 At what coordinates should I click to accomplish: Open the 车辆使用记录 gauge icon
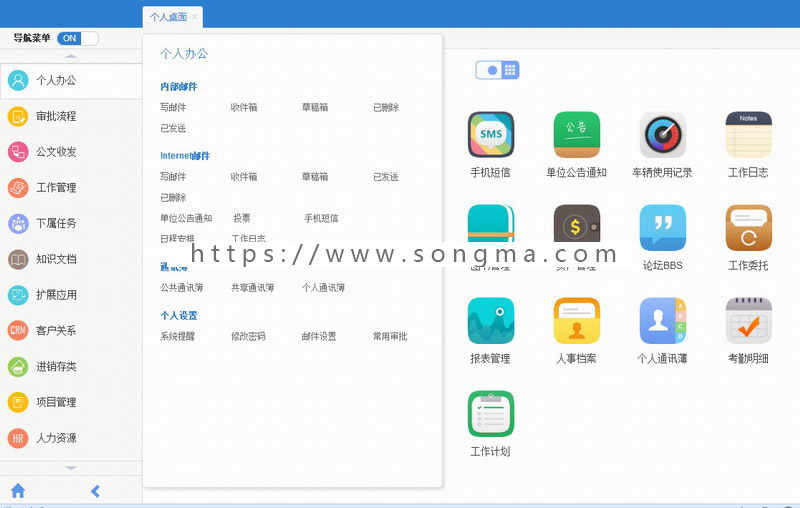(663, 134)
